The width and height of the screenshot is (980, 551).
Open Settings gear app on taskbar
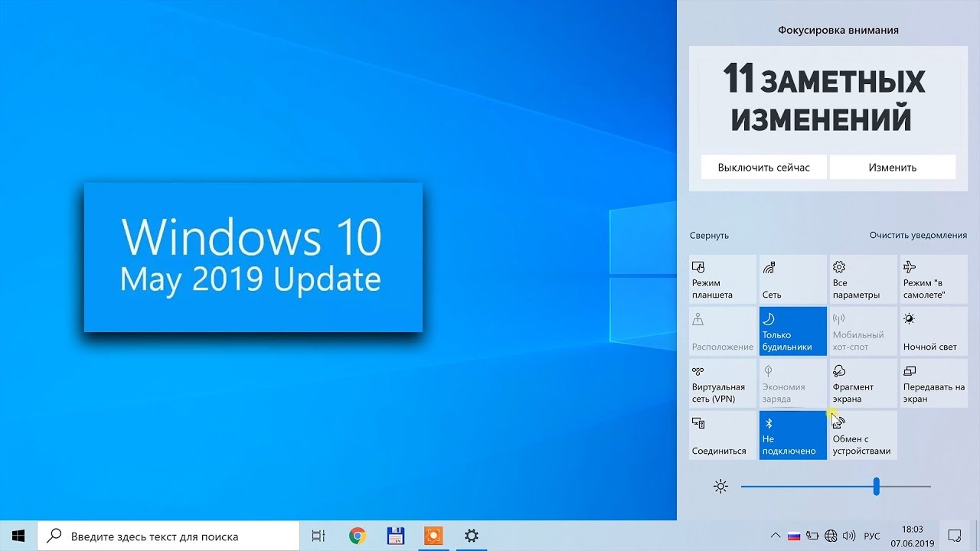click(x=472, y=536)
